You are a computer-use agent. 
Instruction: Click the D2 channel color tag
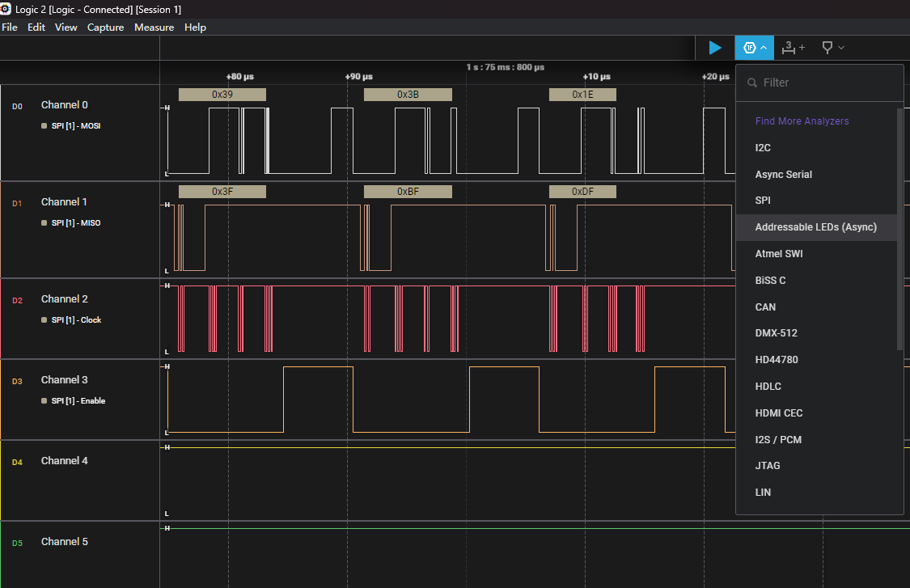[18, 301]
